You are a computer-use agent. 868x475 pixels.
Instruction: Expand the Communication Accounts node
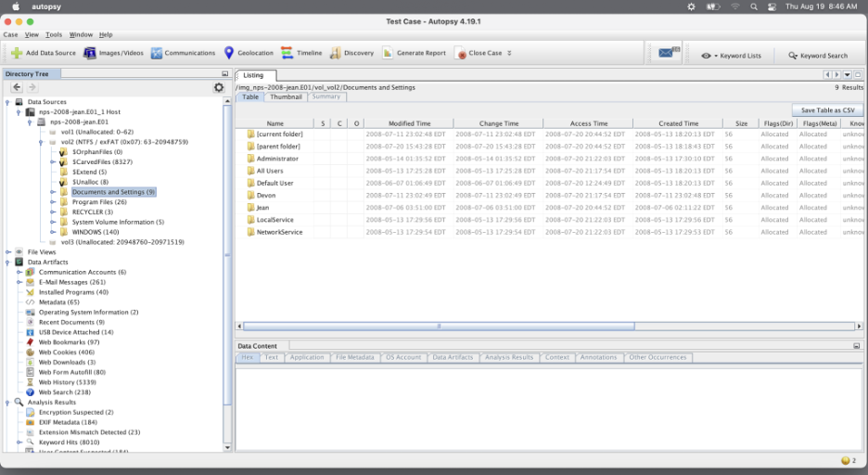(x=19, y=272)
